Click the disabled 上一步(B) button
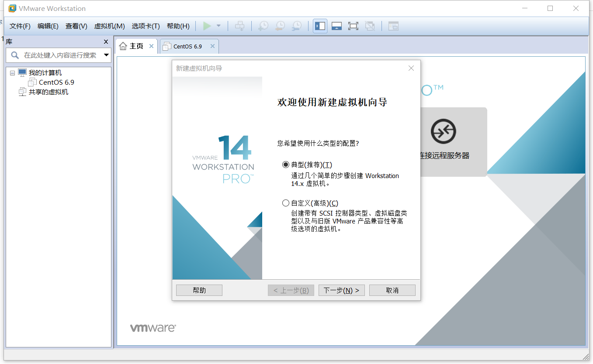This screenshot has height=364, width=593. pos(291,290)
